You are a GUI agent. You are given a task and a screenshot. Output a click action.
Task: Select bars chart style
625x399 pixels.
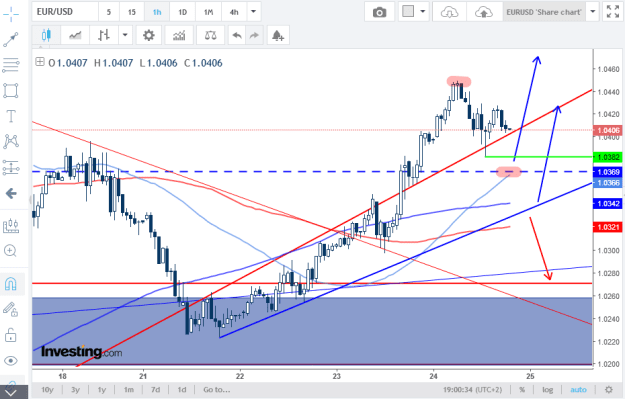tap(104, 35)
